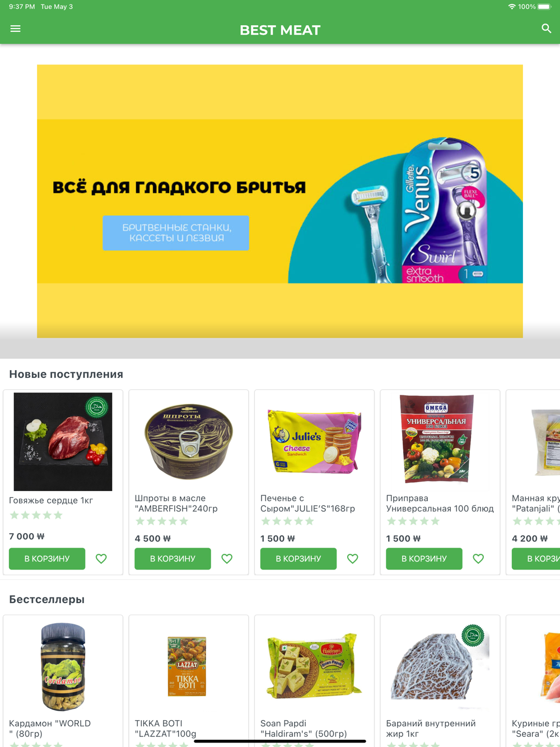The width and height of the screenshot is (560, 747).
Task: Add Приправа Универсальная to cart
Action: [x=424, y=558]
